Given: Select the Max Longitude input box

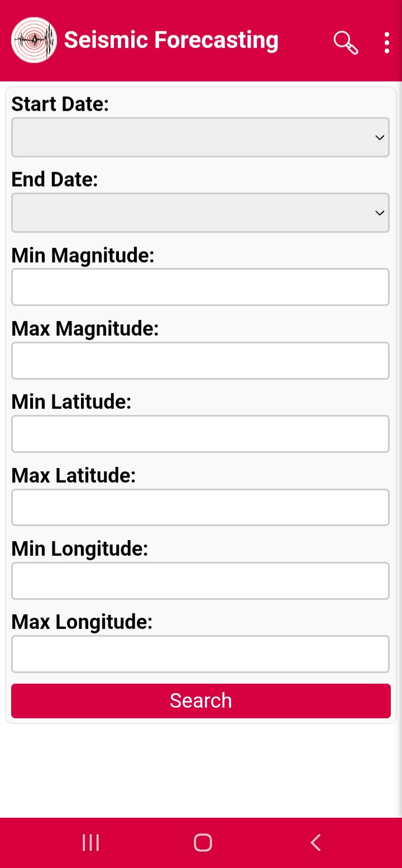Looking at the screenshot, I should click(x=200, y=654).
